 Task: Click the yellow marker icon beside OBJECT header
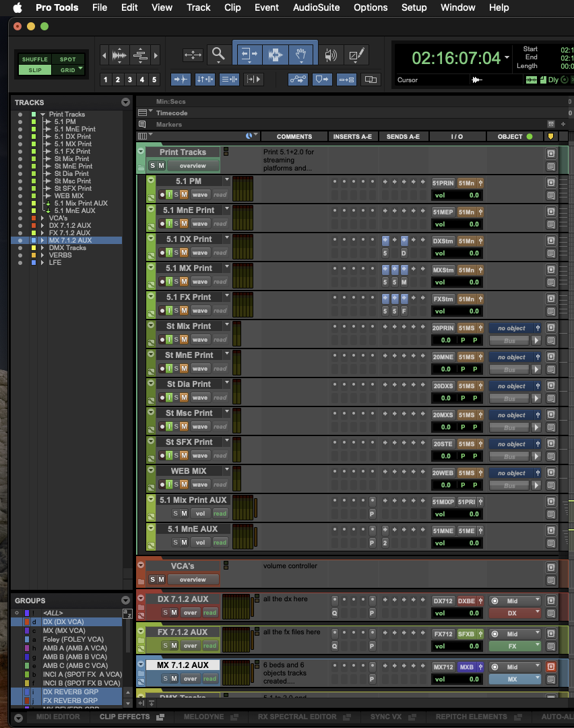pos(551,136)
